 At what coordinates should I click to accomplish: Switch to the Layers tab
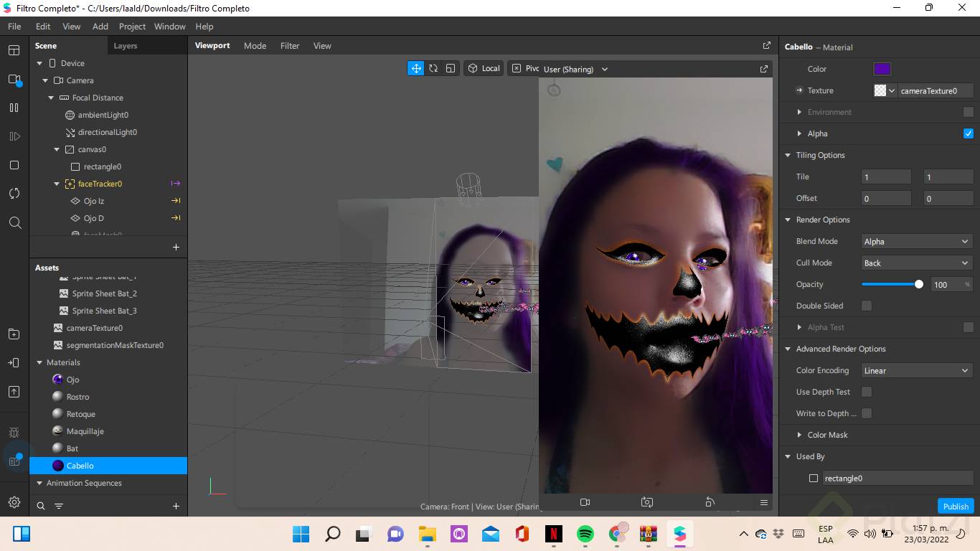[125, 46]
